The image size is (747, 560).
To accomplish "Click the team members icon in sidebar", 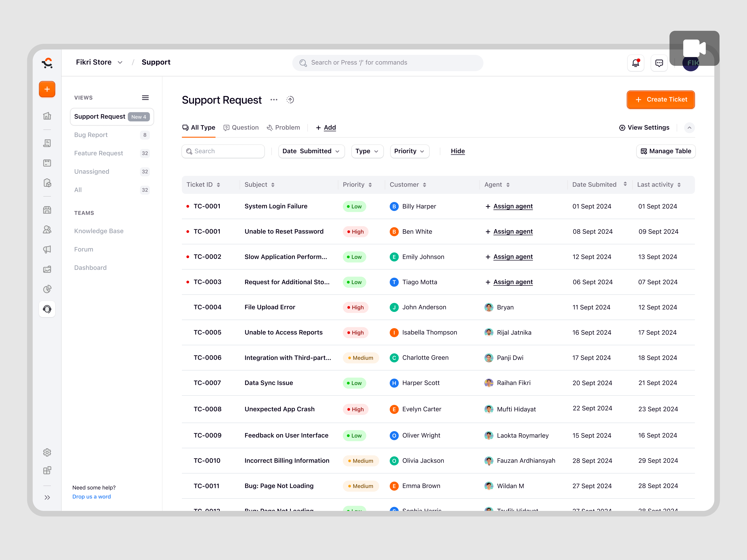I will [47, 229].
